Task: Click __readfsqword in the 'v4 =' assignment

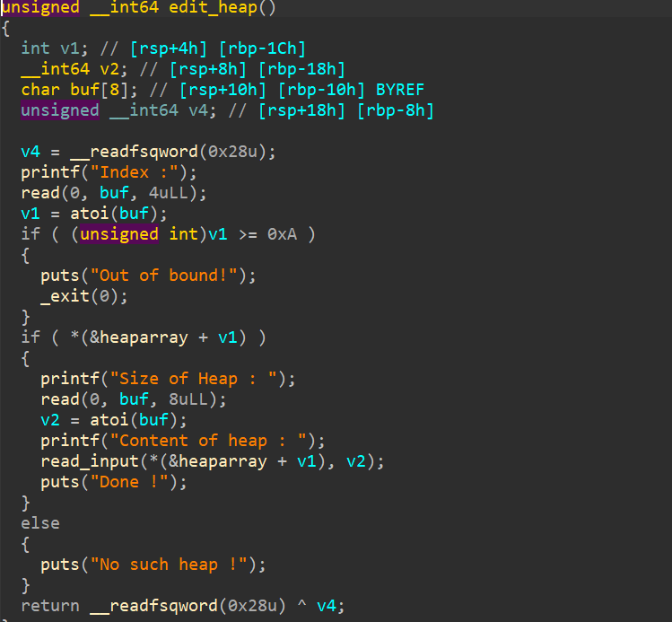Action: (x=134, y=152)
